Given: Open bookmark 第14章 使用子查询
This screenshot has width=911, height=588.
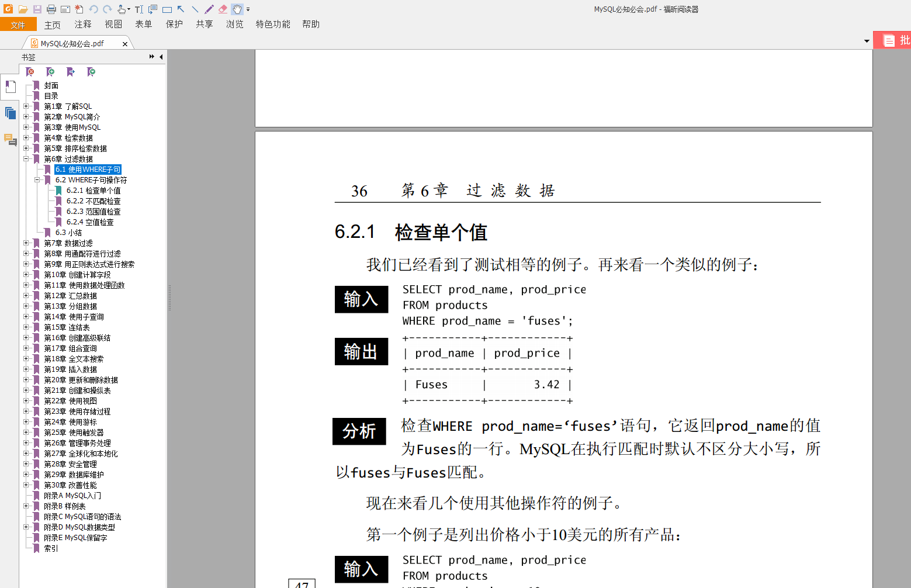Looking at the screenshot, I should pos(74,317).
